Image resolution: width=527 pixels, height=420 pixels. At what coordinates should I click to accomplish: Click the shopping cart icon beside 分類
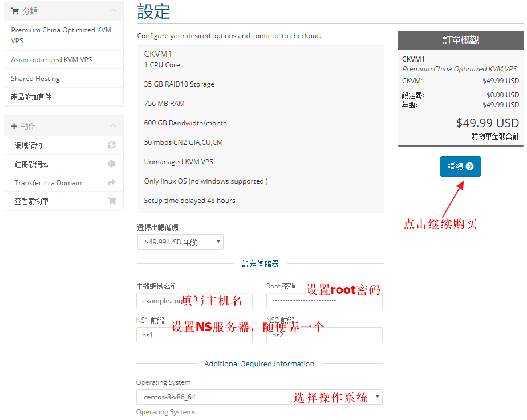tap(15, 11)
